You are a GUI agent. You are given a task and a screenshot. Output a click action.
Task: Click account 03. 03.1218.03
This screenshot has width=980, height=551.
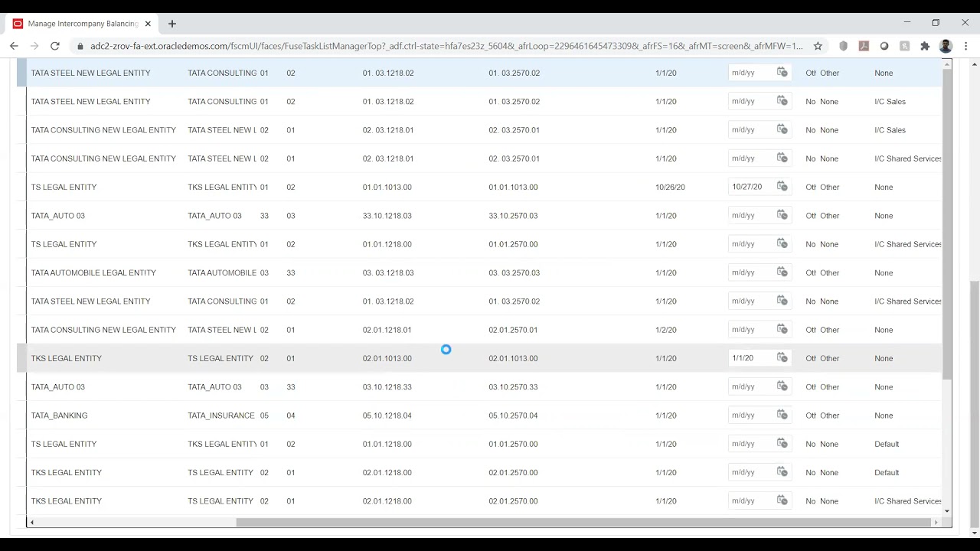click(388, 272)
